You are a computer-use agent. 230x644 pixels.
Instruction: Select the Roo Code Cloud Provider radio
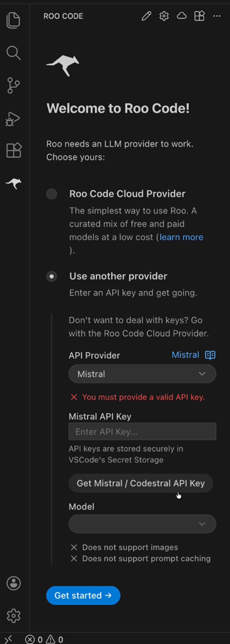pyautogui.click(x=52, y=194)
